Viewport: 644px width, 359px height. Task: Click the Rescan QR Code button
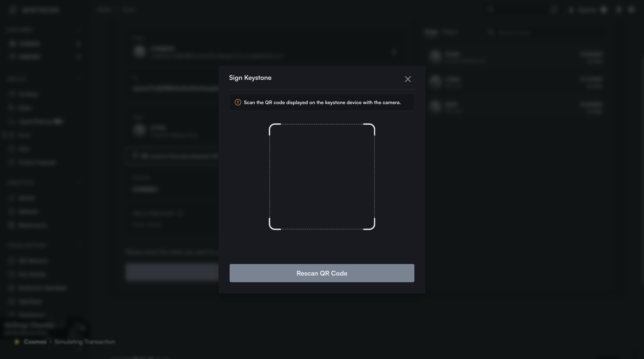coord(322,273)
